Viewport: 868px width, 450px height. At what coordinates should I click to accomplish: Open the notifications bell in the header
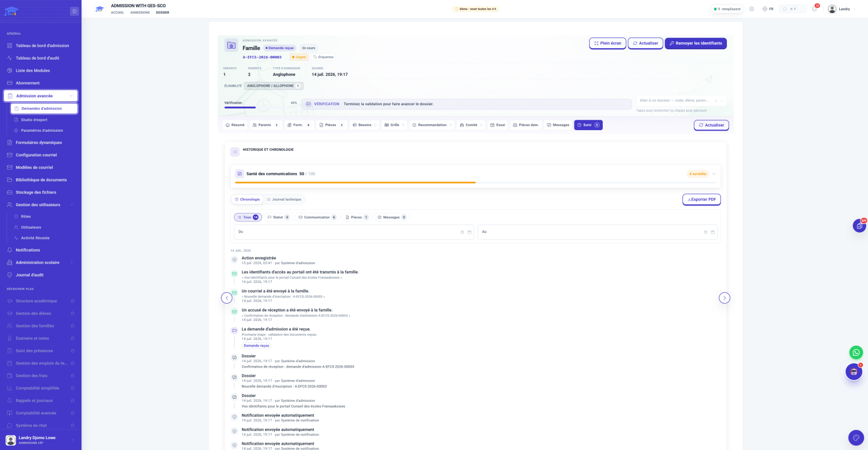tap(814, 9)
